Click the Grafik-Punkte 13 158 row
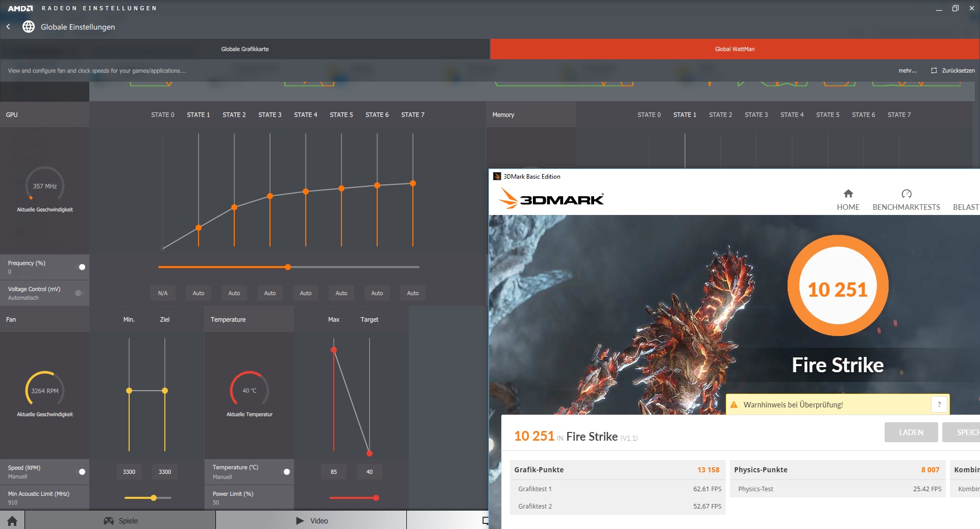This screenshot has height=529, width=980. (618, 470)
